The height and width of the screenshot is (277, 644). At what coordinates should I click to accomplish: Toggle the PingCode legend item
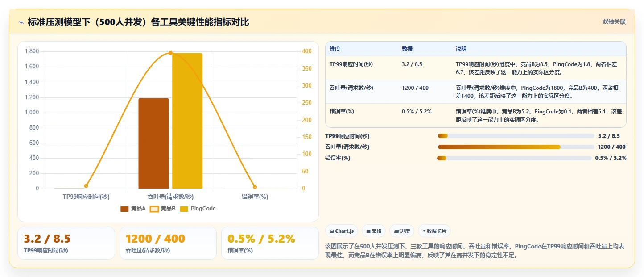point(198,209)
